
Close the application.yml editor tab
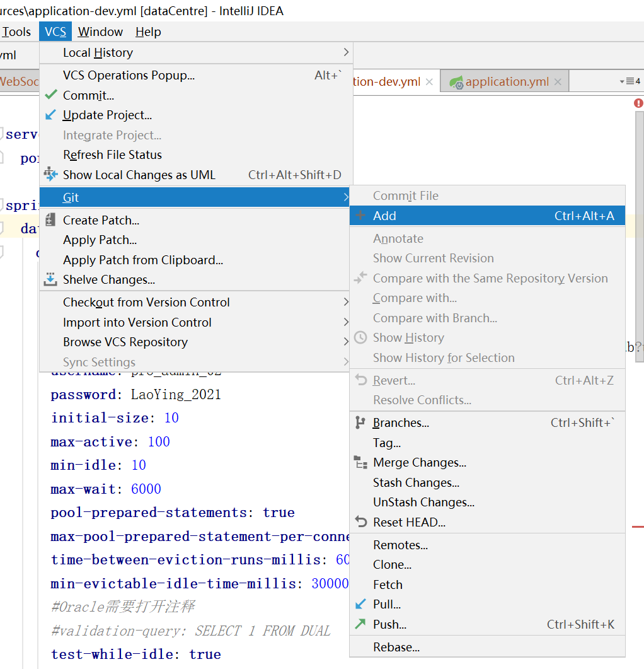tap(558, 82)
